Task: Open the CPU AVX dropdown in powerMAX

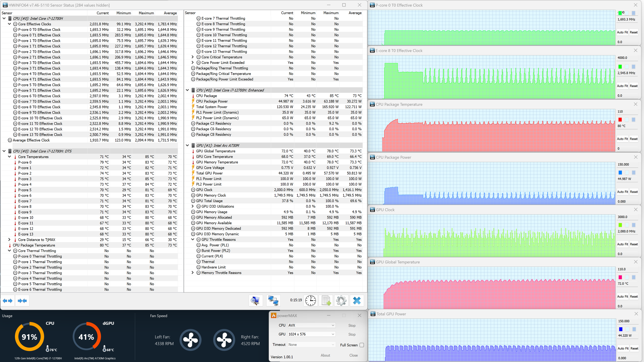Action: [x=311, y=325]
